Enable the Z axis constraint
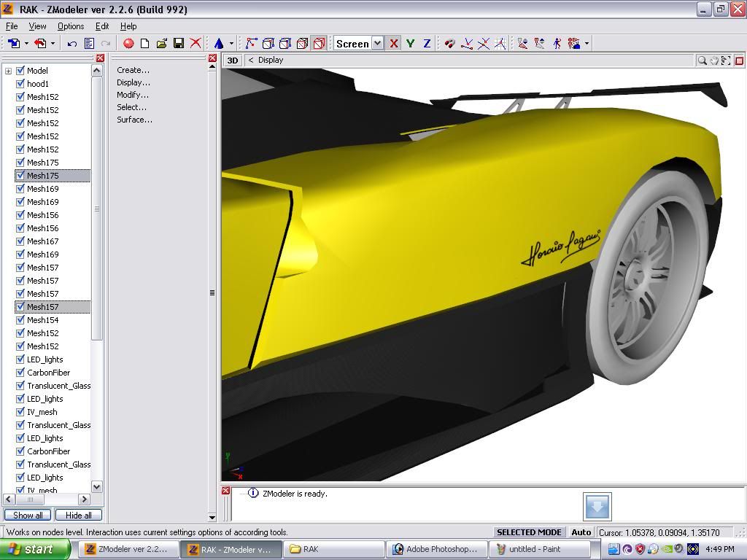The width and height of the screenshot is (747, 560). (x=427, y=44)
